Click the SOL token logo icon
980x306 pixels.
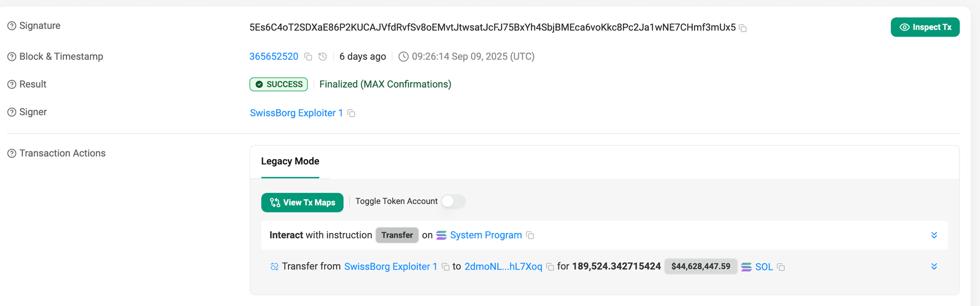point(746,267)
